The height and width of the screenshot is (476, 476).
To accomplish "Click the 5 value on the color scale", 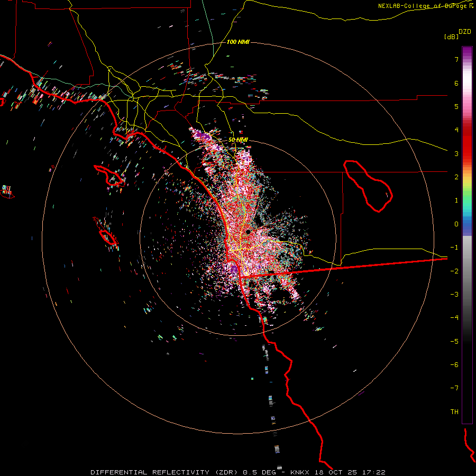I will tap(456, 106).
